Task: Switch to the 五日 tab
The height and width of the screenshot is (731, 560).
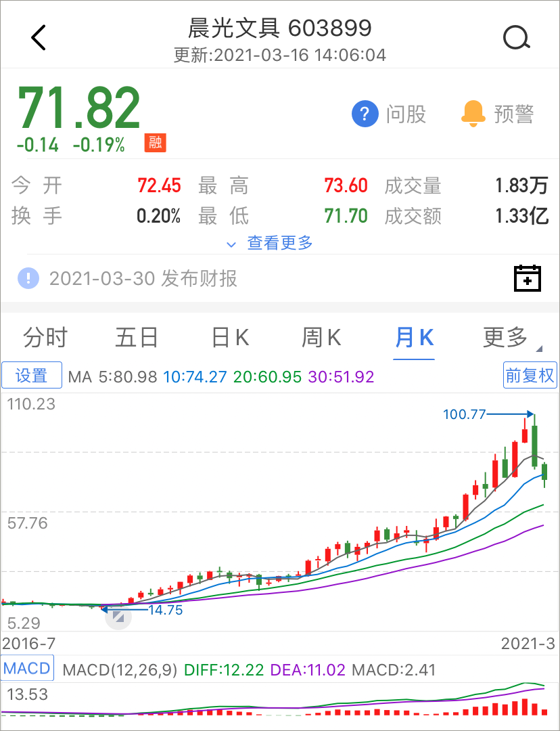Action: pyautogui.click(x=137, y=337)
